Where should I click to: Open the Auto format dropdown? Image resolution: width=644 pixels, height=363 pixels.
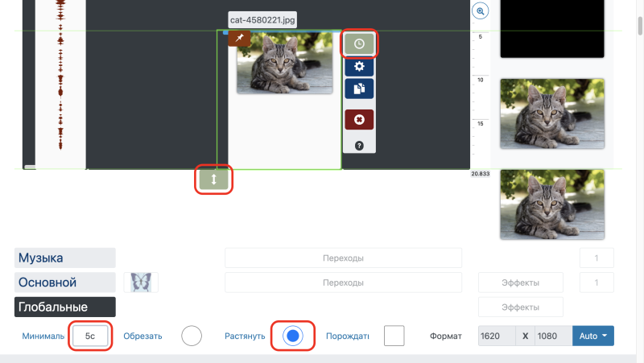(x=593, y=336)
